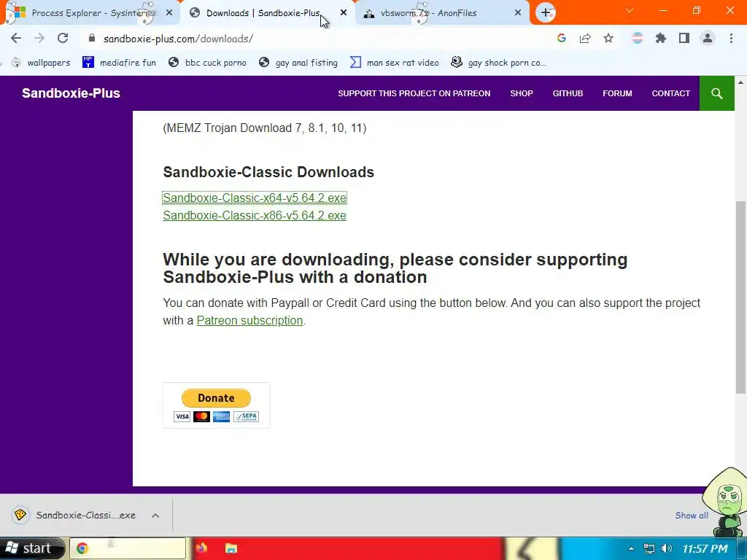747x560 pixels.
Task: Select the Downloads Sandboxie-Plus tab
Action: point(267,13)
